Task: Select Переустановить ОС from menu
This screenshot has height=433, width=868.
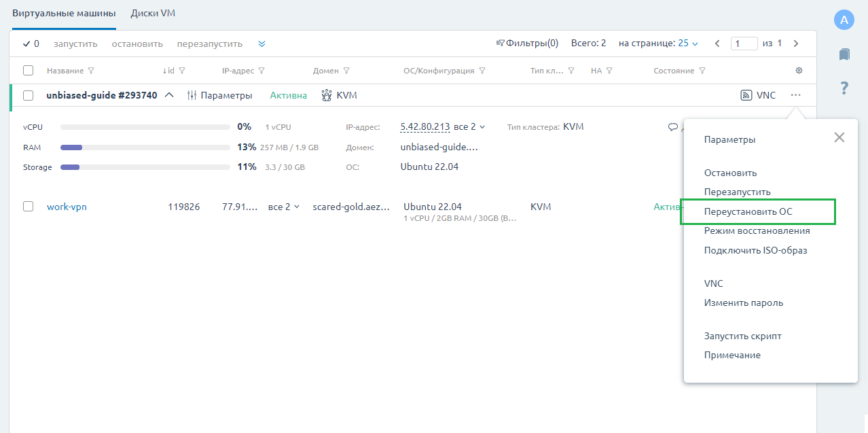Action: pos(748,211)
